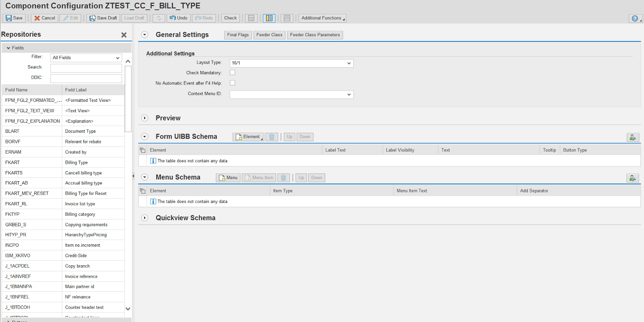Add a new Element to Form UIBB Schema

point(248,137)
